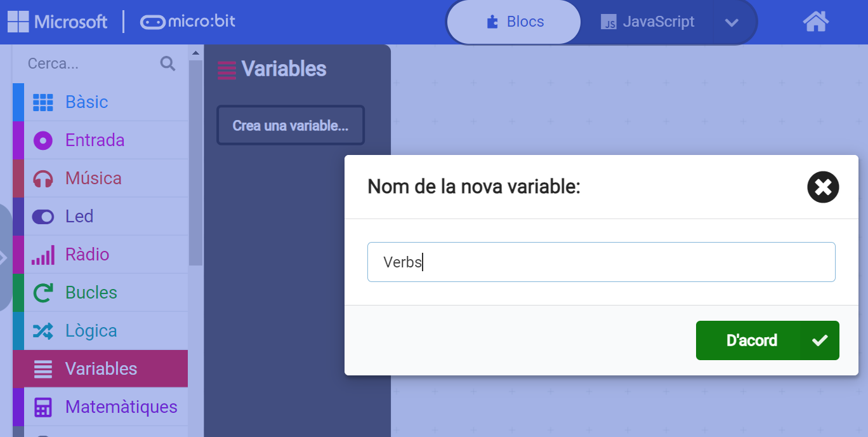The image size is (868, 437).
Task: Switch to the Blocs editor view
Action: [515, 22]
